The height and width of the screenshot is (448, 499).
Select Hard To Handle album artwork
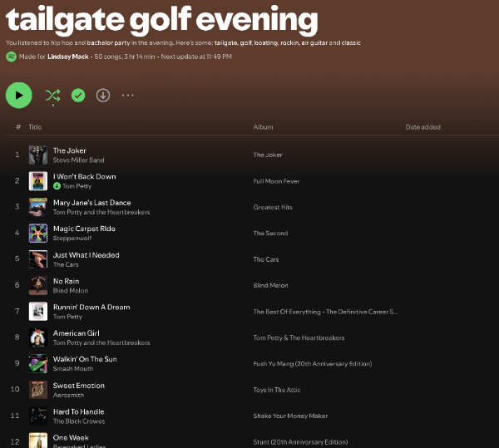coord(38,416)
